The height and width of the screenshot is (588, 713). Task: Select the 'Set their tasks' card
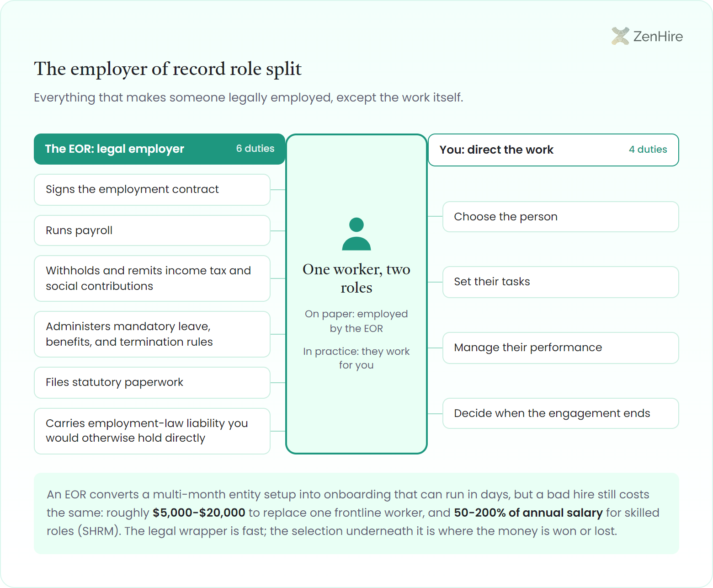[x=561, y=282]
